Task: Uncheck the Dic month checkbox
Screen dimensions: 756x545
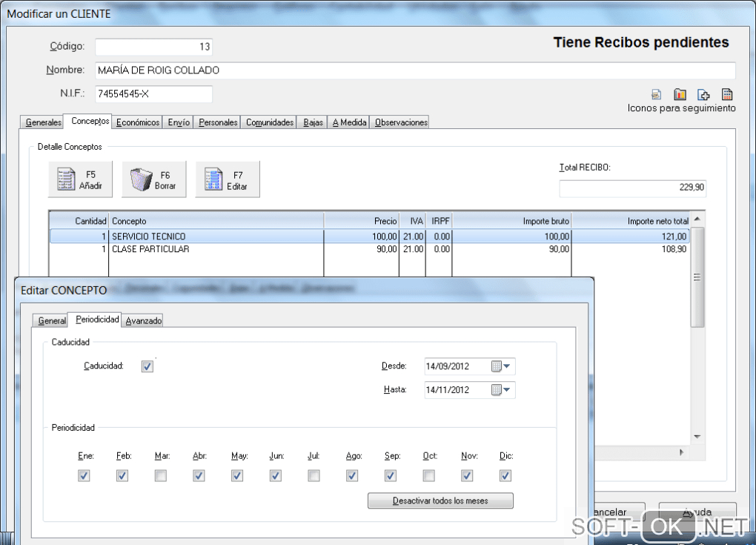Action: click(505, 476)
